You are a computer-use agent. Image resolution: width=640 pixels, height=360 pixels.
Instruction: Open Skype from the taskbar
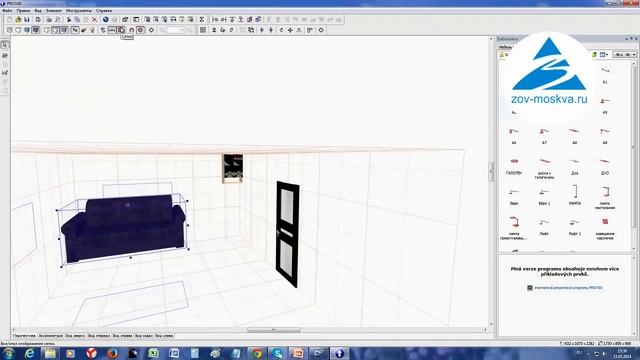[278, 353]
